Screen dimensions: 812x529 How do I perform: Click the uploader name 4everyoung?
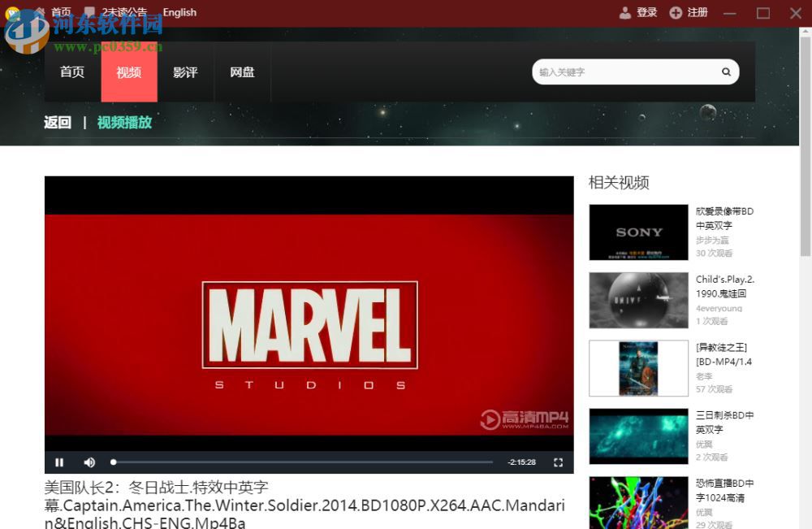(x=719, y=308)
